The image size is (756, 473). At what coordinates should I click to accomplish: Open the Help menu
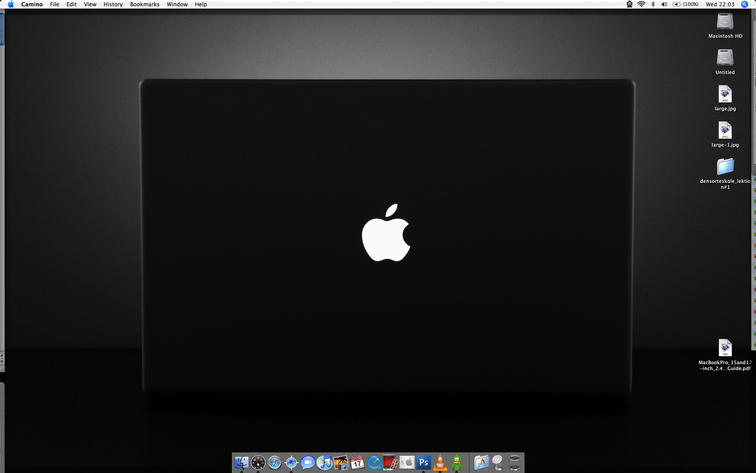click(201, 4)
